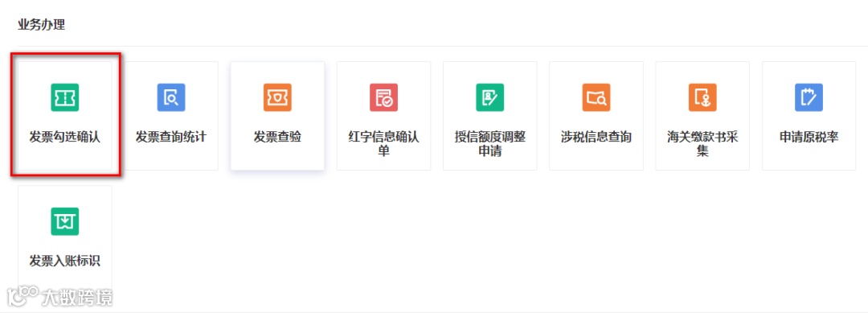
Task: Click the 发票查询统计 blue search icon
Action: click(x=171, y=97)
